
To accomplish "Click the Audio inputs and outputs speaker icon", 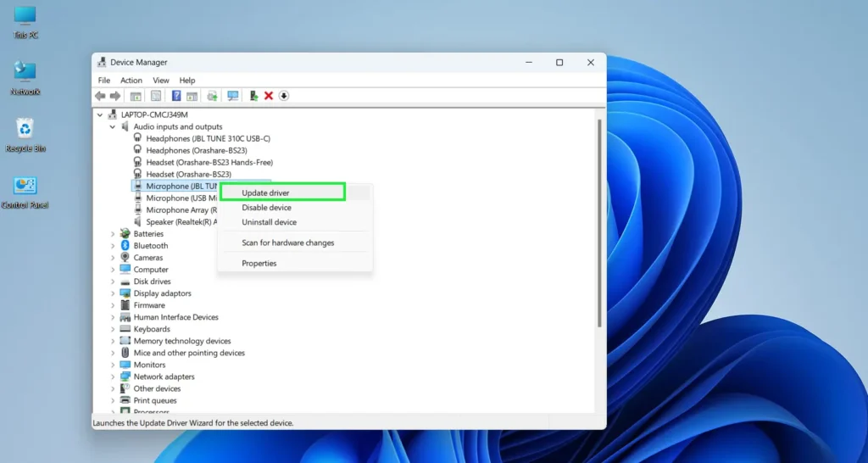I will [125, 127].
